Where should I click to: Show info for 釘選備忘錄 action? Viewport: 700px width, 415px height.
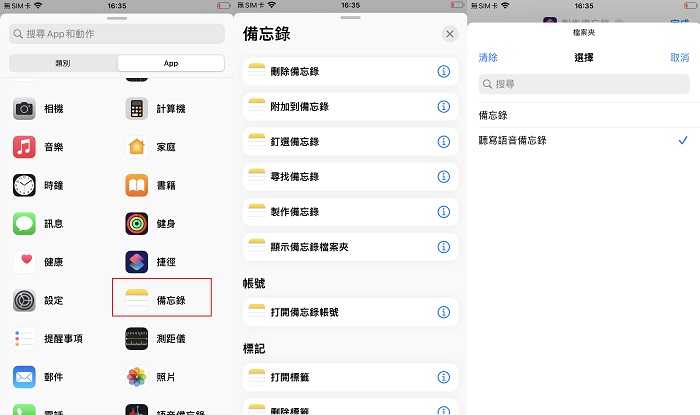coord(443,141)
